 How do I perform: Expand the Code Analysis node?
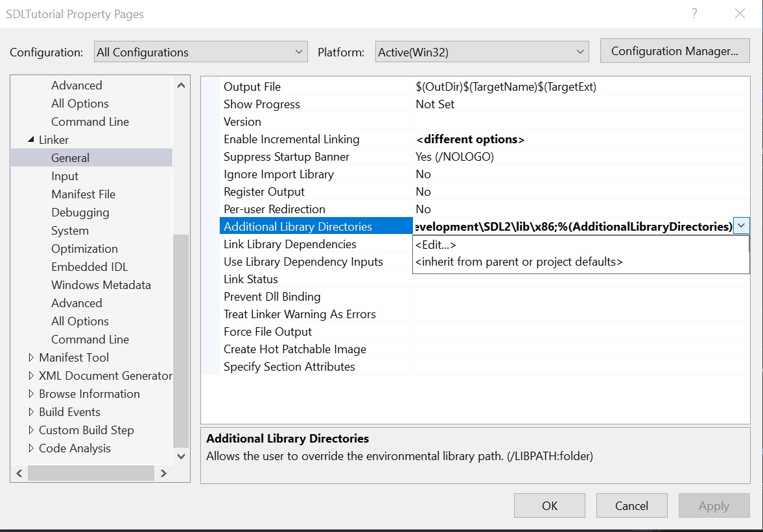tap(31, 448)
